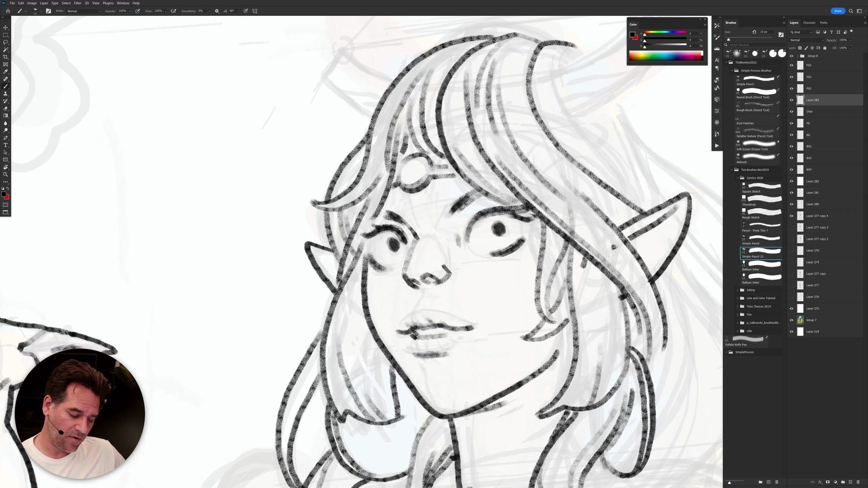This screenshot has height=488, width=868.
Task: Click the lock all layer icon
Action: (x=825, y=48)
